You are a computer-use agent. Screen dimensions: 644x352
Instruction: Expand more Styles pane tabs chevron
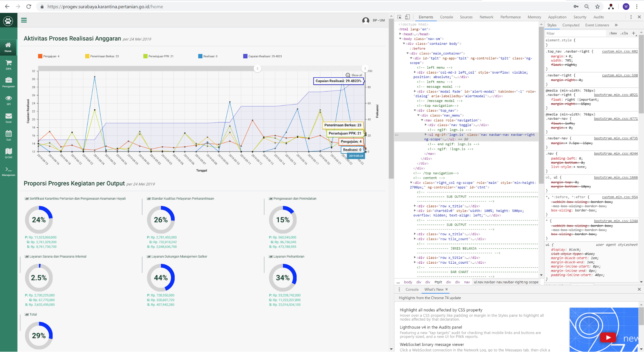point(616,25)
